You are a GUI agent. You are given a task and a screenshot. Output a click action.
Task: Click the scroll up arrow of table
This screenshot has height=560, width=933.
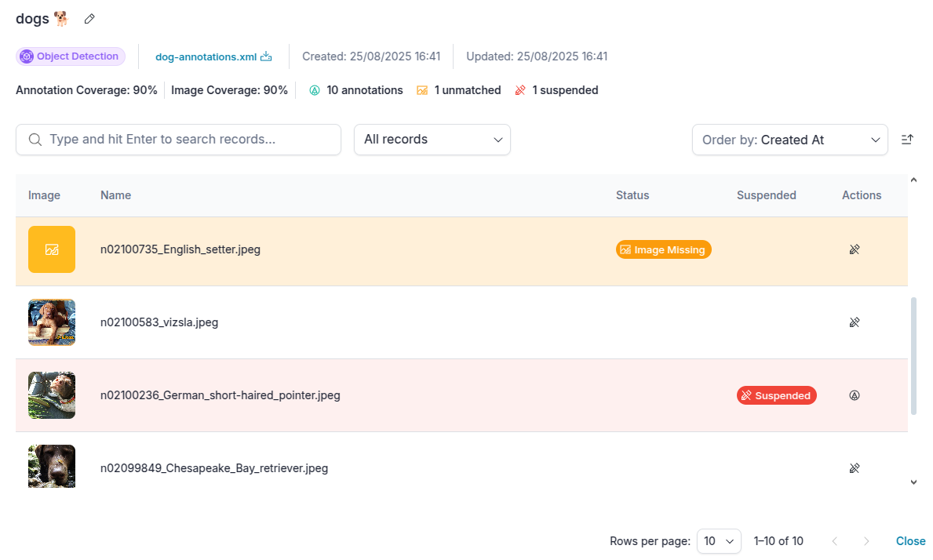pyautogui.click(x=914, y=180)
